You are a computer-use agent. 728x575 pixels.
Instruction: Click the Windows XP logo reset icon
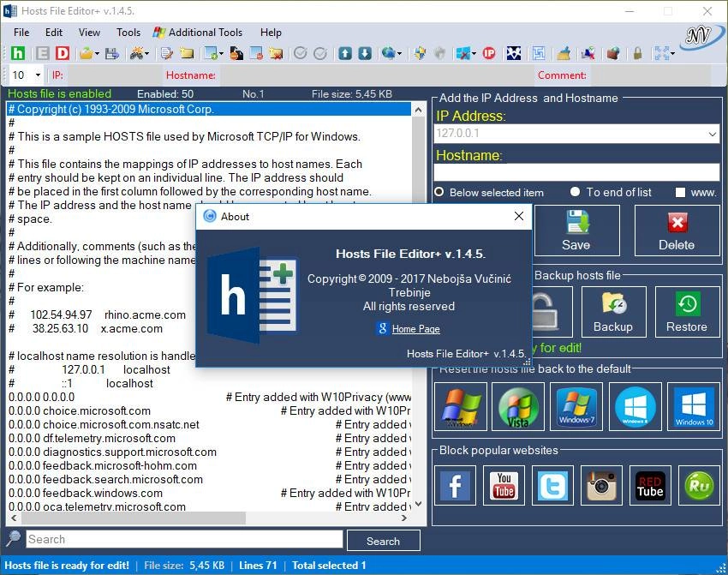(461, 406)
